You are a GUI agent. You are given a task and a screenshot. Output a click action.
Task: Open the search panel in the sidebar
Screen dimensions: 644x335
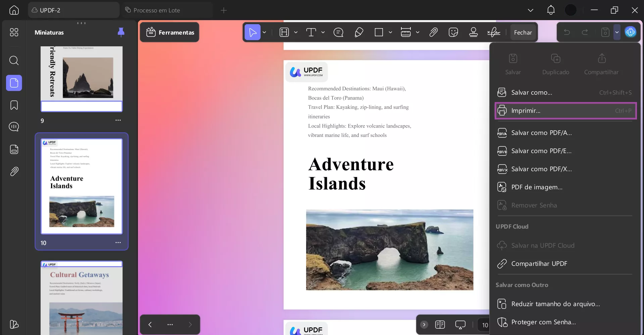tap(14, 61)
